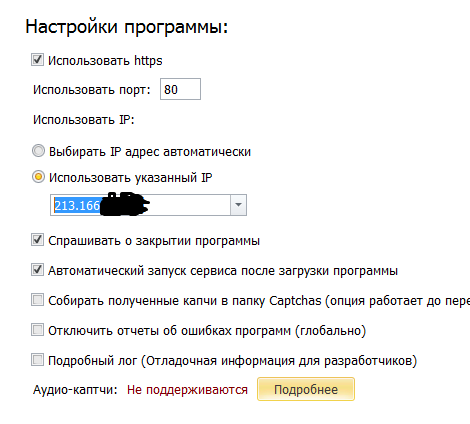Image resolution: width=470 pixels, height=424 pixels.
Task: Click the Использовать IP: label
Action: pos(84,120)
